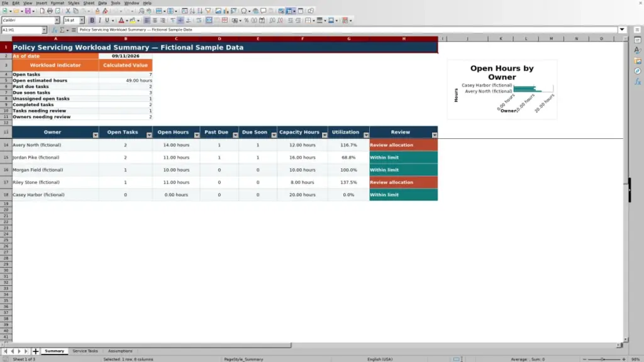Click the formula equals sign button
The height and width of the screenshot is (362, 644).
click(x=74, y=30)
